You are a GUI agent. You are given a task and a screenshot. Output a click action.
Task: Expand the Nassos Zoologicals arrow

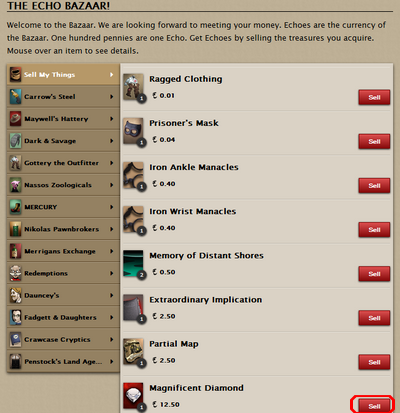(112, 185)
